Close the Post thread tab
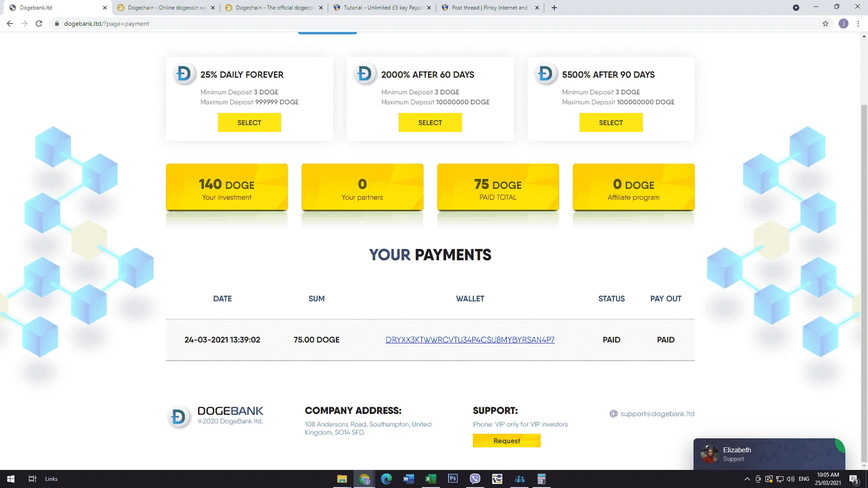Viewport: 868px width, 488px height. click(x=537, y=8)
